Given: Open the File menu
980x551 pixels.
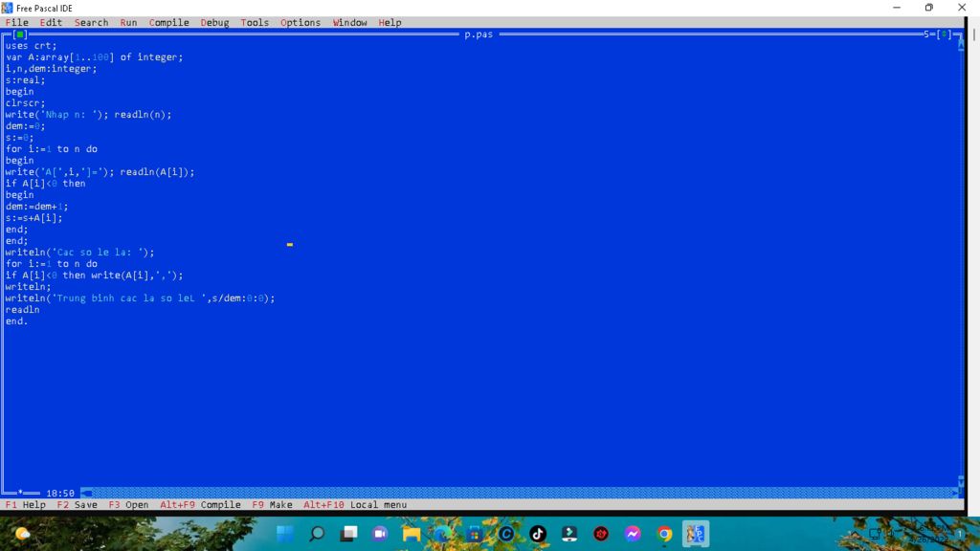Looking at the screenshot, I should click(x=17, y=23).
